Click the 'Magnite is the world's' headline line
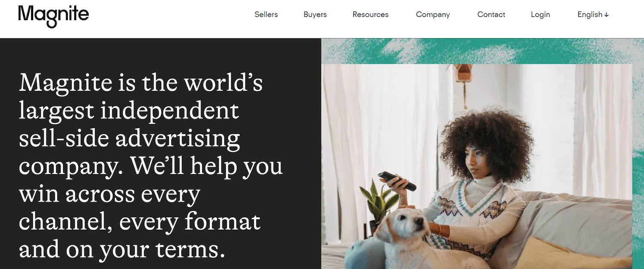644x269 pixels. [x=141, y=82]
